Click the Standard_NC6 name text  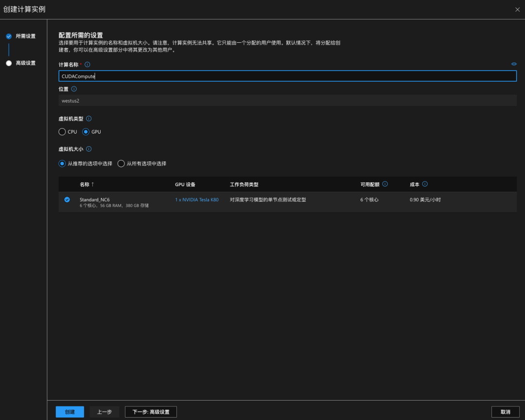point(95,200)
